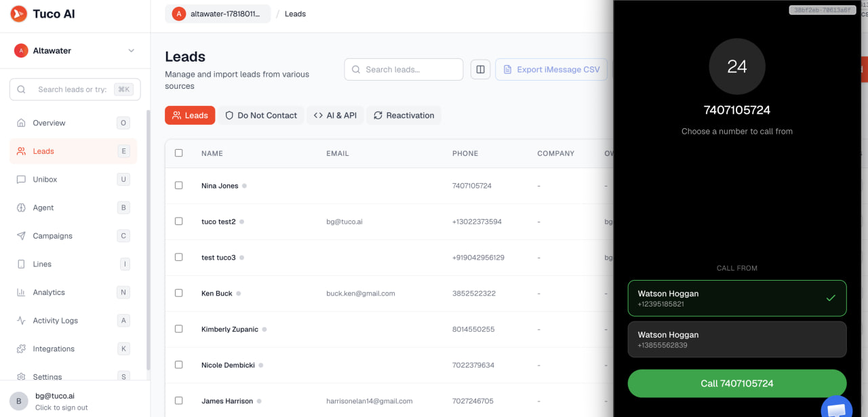Open the Lines sidebar icon
This screenshot has width=868, height=417.
pyautogui.click(x=20, y=264)
